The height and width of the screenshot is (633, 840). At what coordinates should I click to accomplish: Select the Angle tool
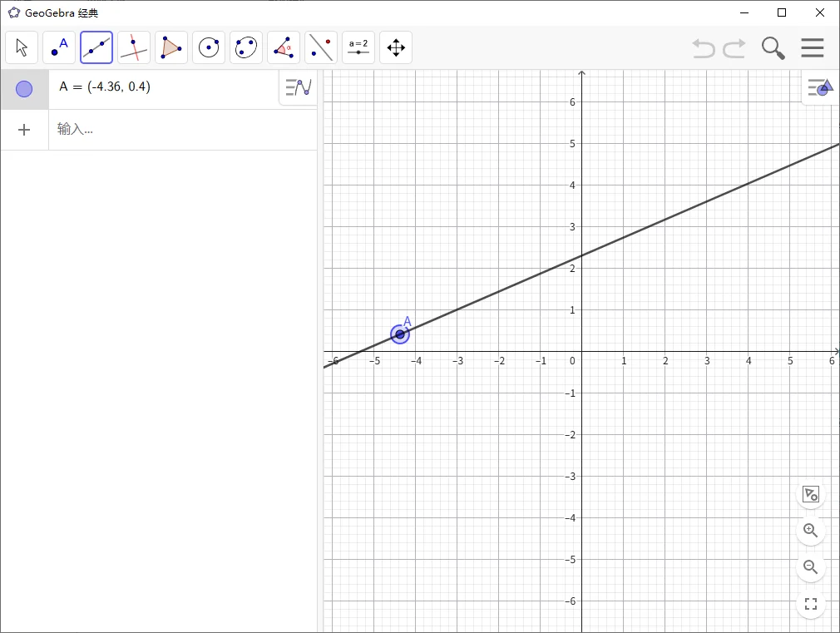point(284,47)
